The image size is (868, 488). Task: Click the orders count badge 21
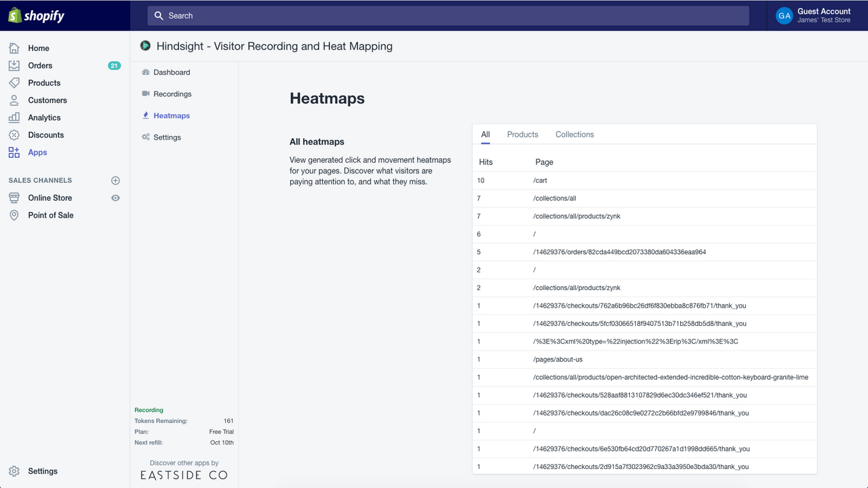tap(114, 66)
